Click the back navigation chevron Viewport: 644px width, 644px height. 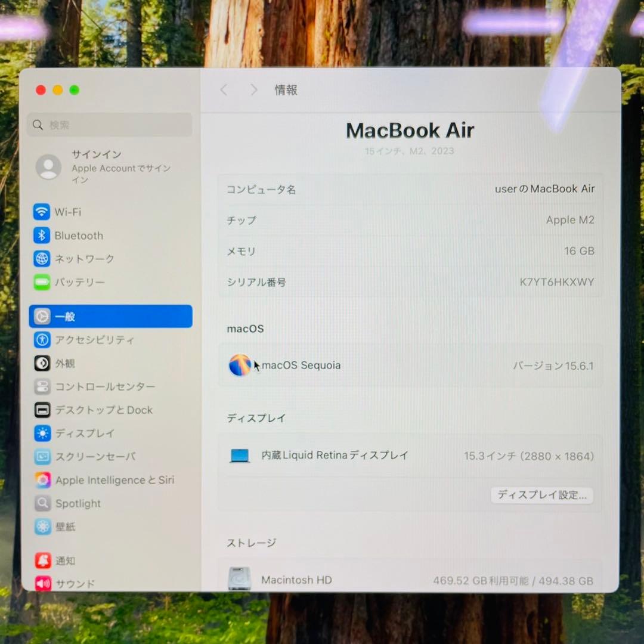tap(224, 89)
